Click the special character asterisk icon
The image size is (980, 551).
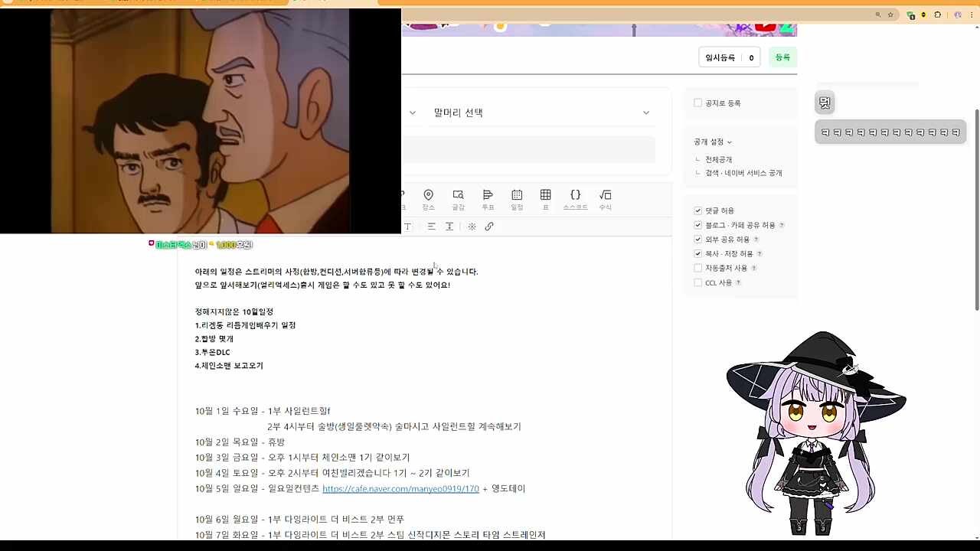[x=472, y=227]
